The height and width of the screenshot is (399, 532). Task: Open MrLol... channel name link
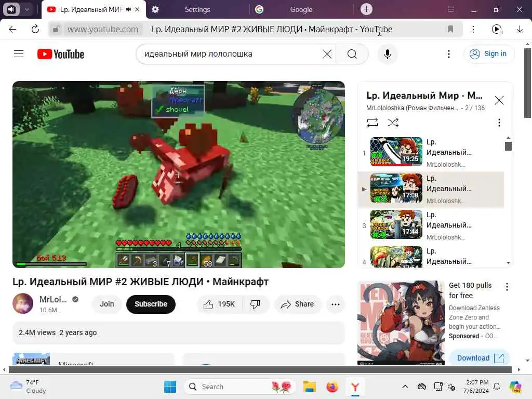54,300
